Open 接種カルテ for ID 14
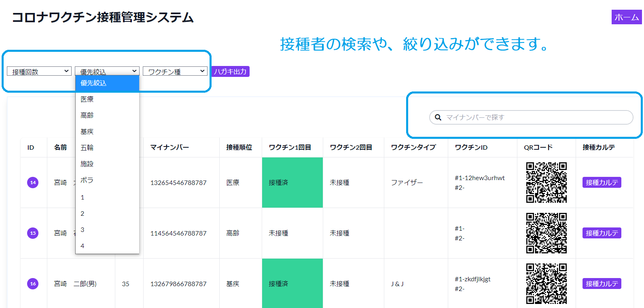 602,183
